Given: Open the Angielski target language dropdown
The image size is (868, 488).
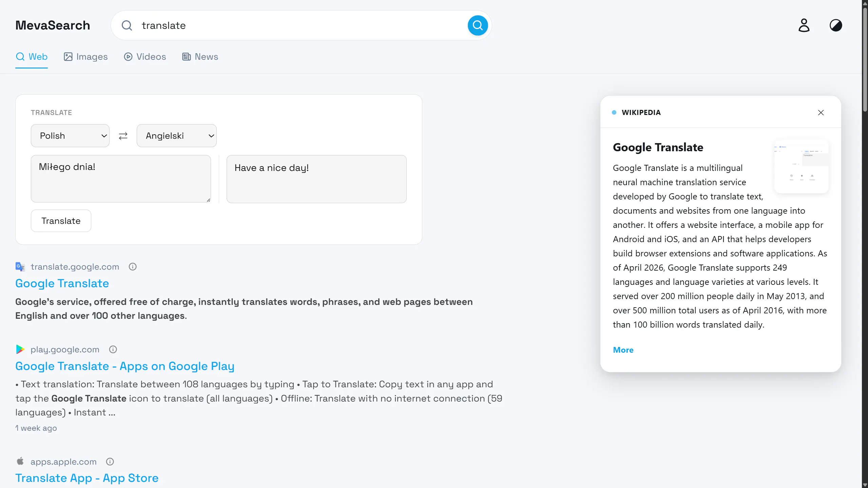Looking at the screenshot, I should coord(176,136).
